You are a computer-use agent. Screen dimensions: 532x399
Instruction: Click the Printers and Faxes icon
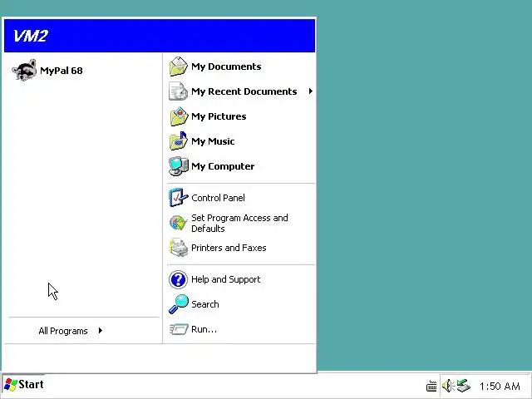(x=179, y=248)
